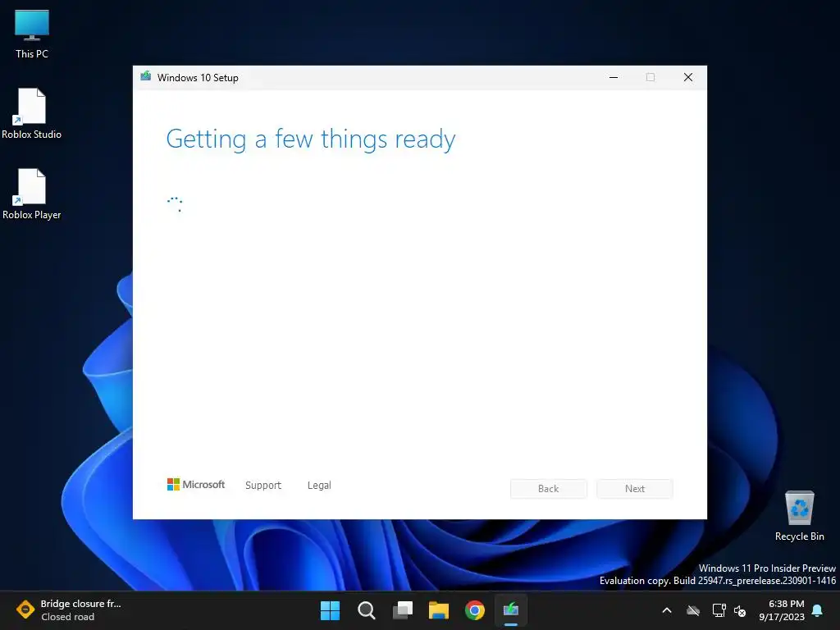Open the clock showing 6:38 PM
This screenshot has width=840, height=630.
pyautogui.click(x=782, y=610)
